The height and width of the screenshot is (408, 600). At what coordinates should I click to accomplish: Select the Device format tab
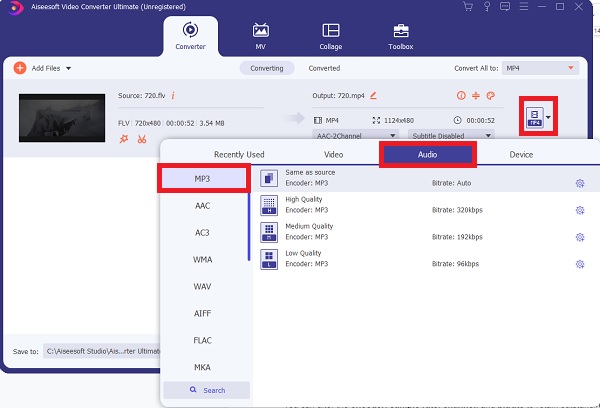coord(521,155)
